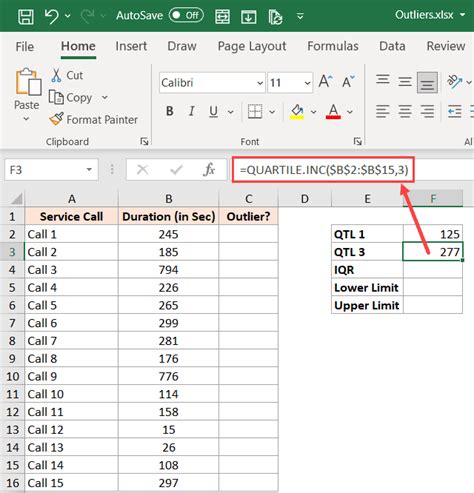Image resolution: width=474 pixels, height=493 pixels.
Task: Toggle Italic formatting
Action: [192, 111]
